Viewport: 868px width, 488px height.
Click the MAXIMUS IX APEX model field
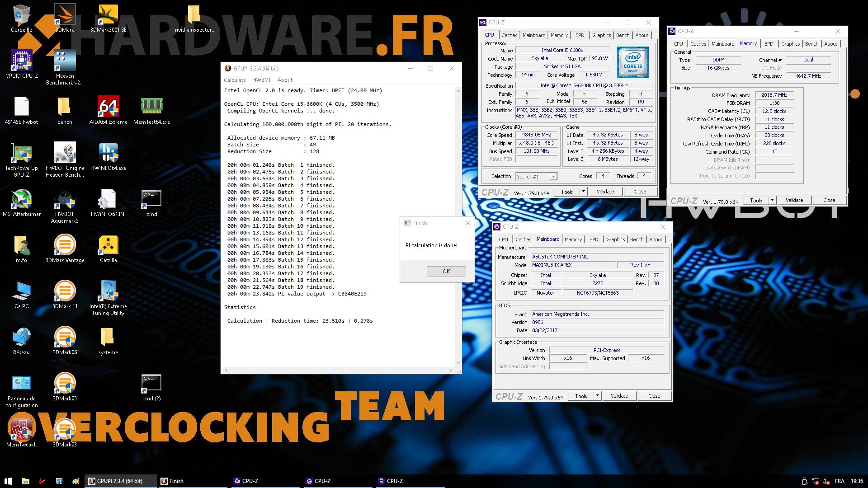click(x=573, y=265)
